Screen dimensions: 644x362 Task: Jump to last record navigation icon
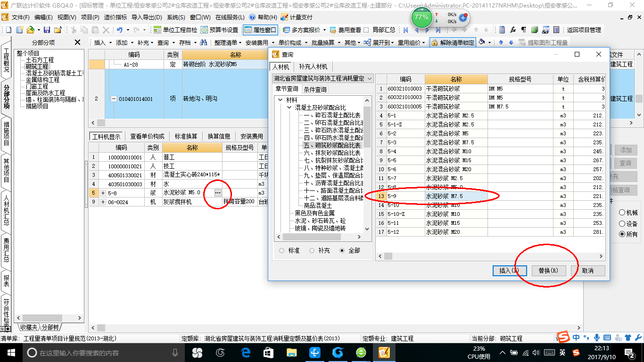[x=438, y=30]
